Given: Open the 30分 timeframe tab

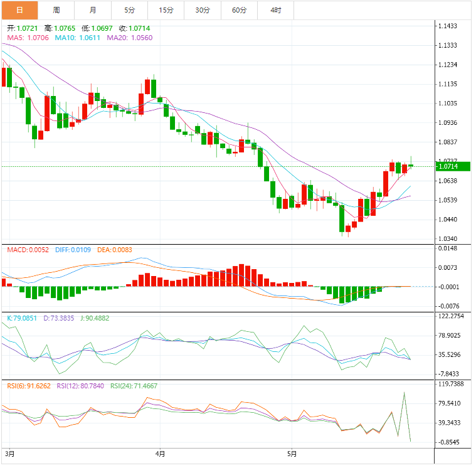Looking at the screenshot, I should click(x=203, y=10).
